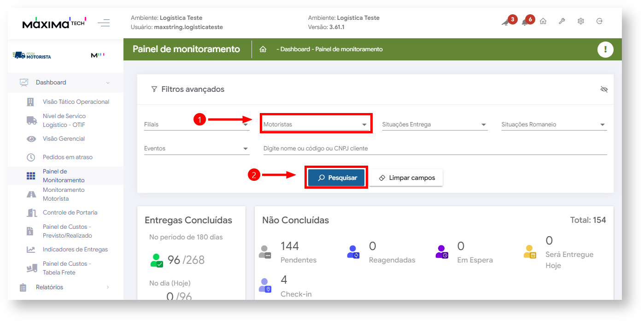Click the logout icon at top right
Image resolution: width=644 pixels, height=322 pixels.
coord(599,21)
